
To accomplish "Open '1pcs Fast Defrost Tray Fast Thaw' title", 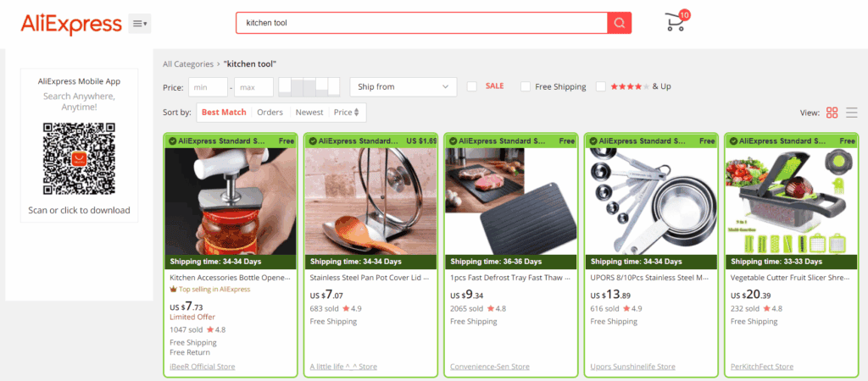I will (x=510, y=278).
